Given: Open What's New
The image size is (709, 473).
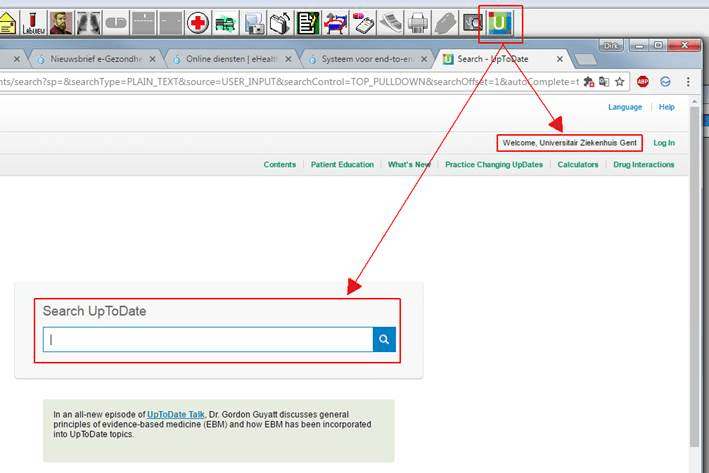Looking at the screenshot, I should pos(409,165).
